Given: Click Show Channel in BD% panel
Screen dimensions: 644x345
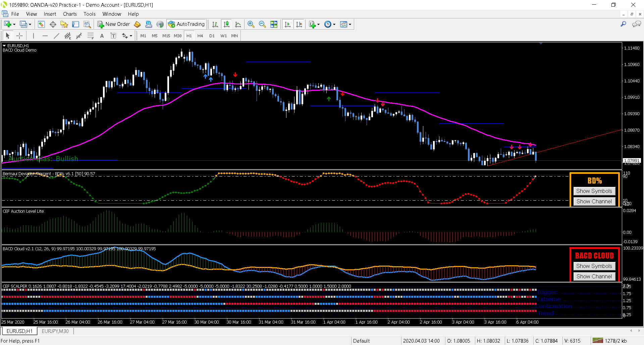Looking at the screenshot, I should 594,201.
